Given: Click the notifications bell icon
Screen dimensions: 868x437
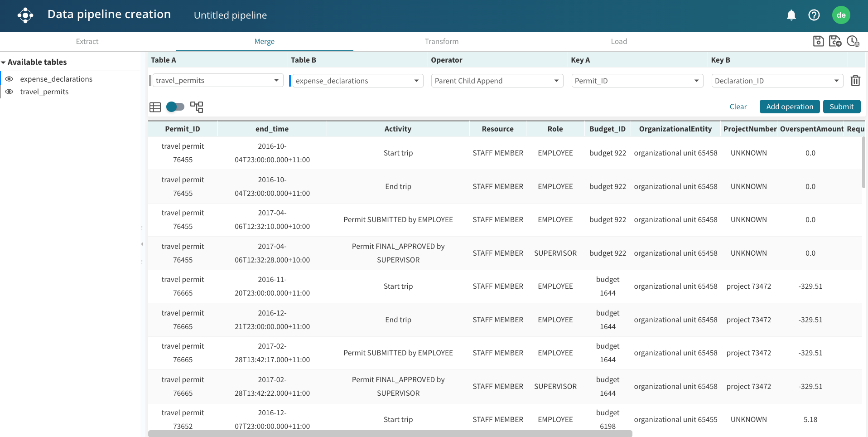Looking at the screenshot, I should (791, 15).
